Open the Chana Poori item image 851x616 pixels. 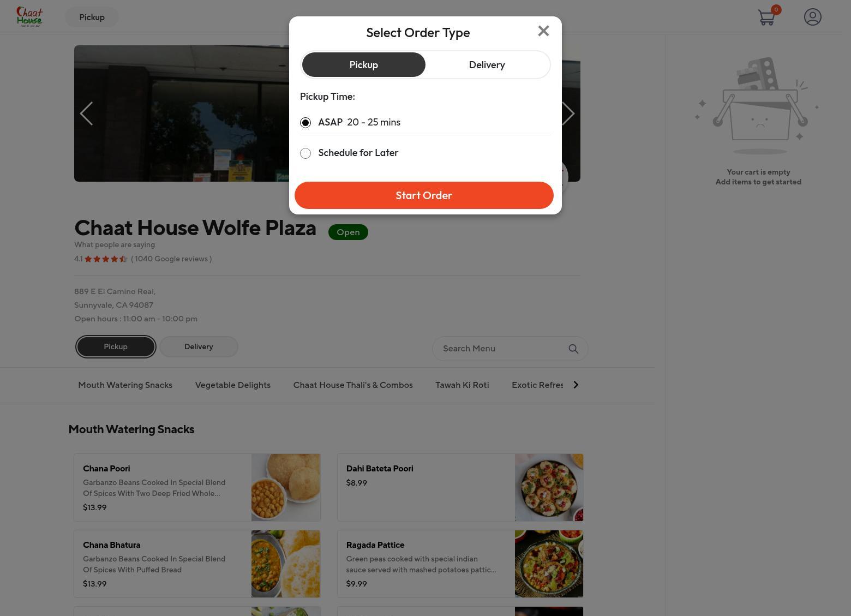click(285, 487)
